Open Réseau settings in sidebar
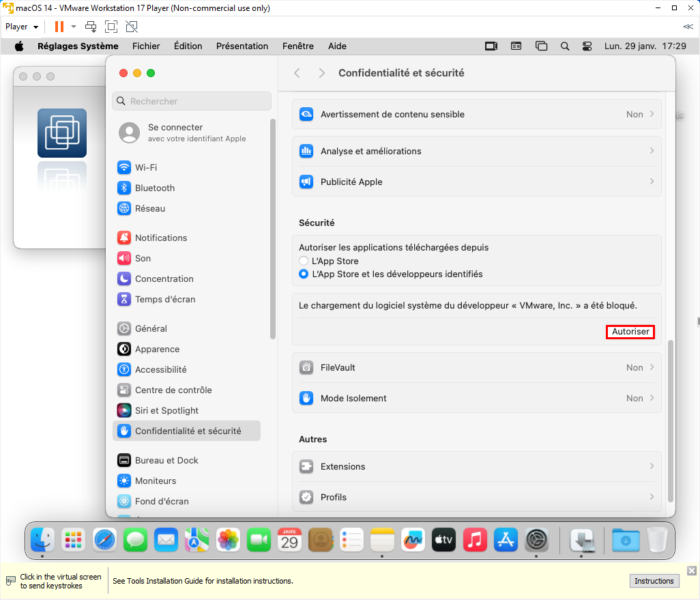Viewport: 700px width, 600px height. click(x=187, y=209)
